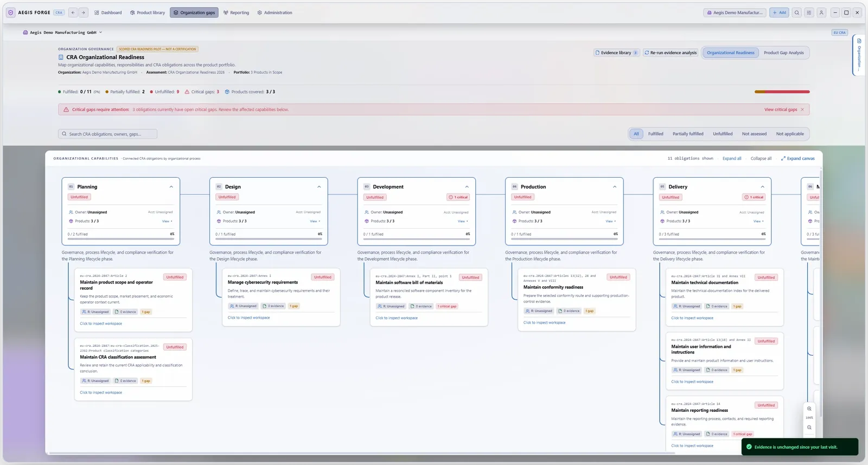Click the overall readiness progress bar
This screenshot has width=868, height=465.
click(782, 92)
